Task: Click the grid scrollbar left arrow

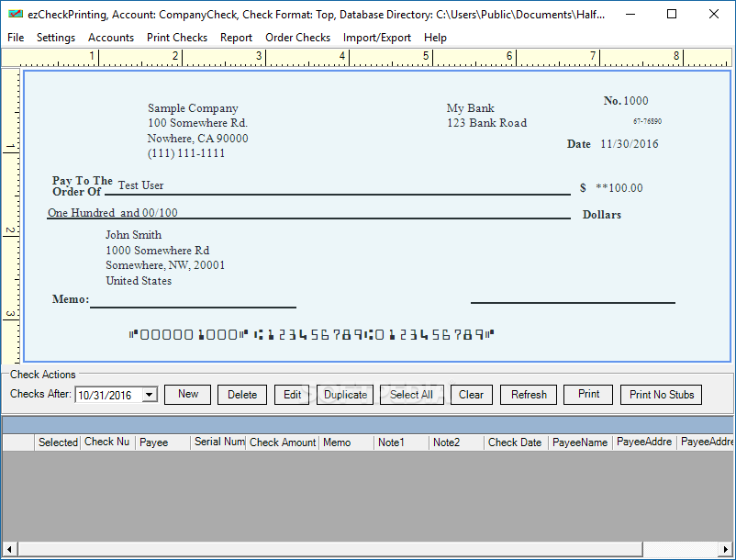Action: (x=9, y=549)
